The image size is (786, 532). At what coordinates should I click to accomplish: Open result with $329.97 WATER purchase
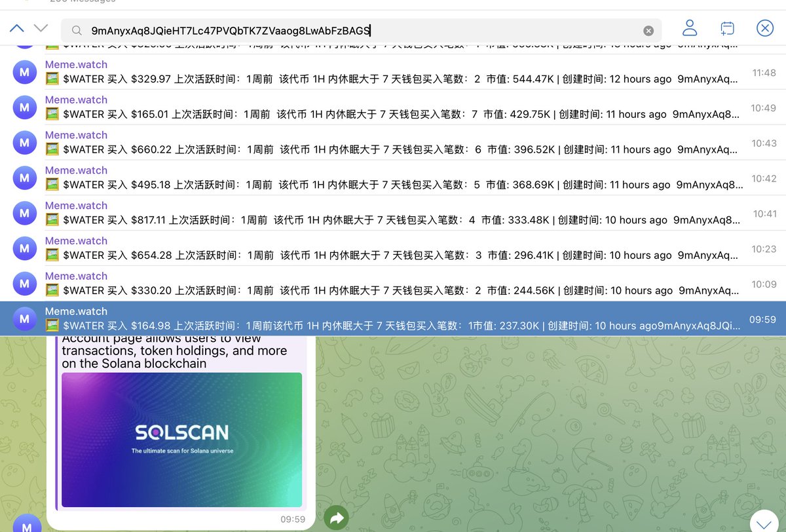click(x=393, y=72)
